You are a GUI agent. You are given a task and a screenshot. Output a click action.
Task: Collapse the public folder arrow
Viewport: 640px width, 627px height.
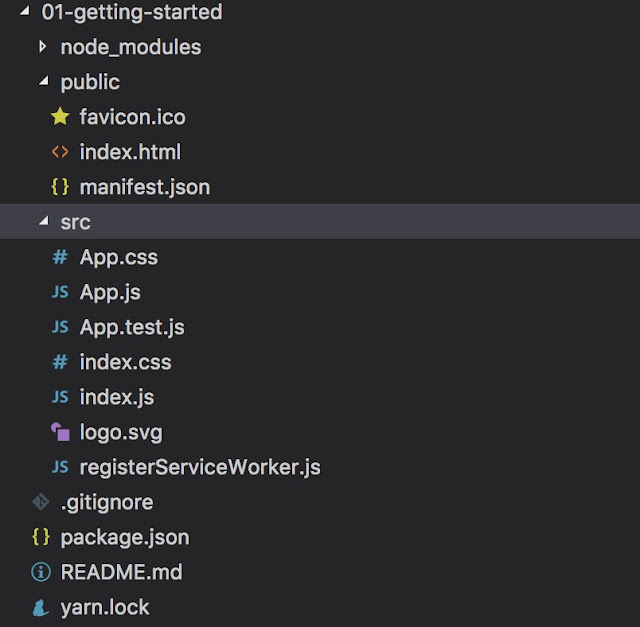[44, 81]
